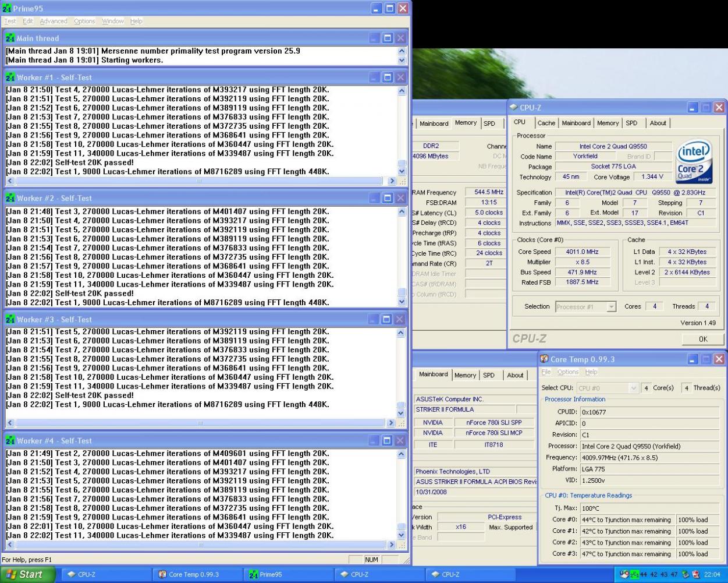Switch to Prime95 taskbar button
728x583 pixels.
coord(288,574)
